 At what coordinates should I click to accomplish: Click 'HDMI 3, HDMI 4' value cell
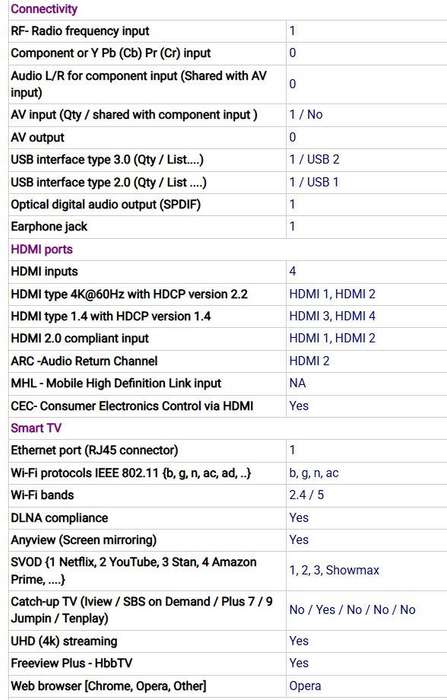tap(332, 316)
